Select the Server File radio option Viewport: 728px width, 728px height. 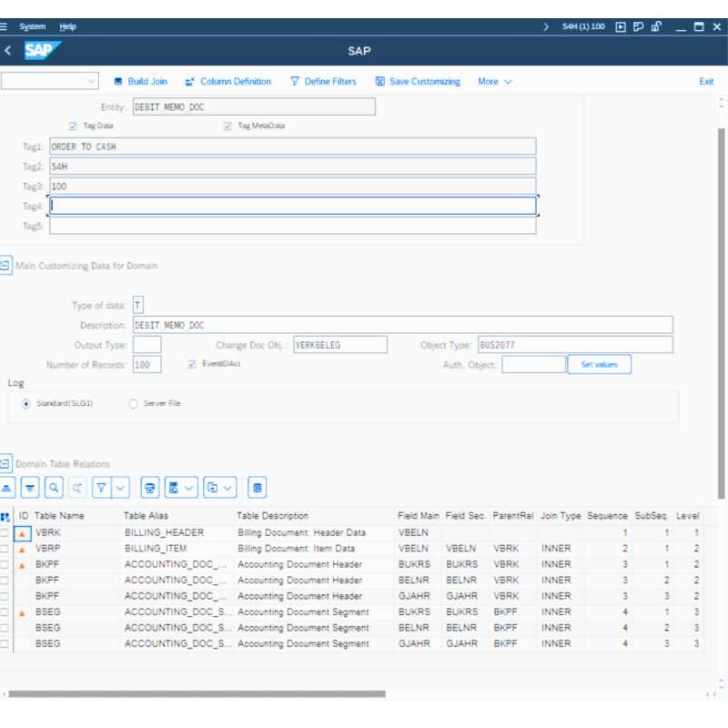click(x=134, y=403)
